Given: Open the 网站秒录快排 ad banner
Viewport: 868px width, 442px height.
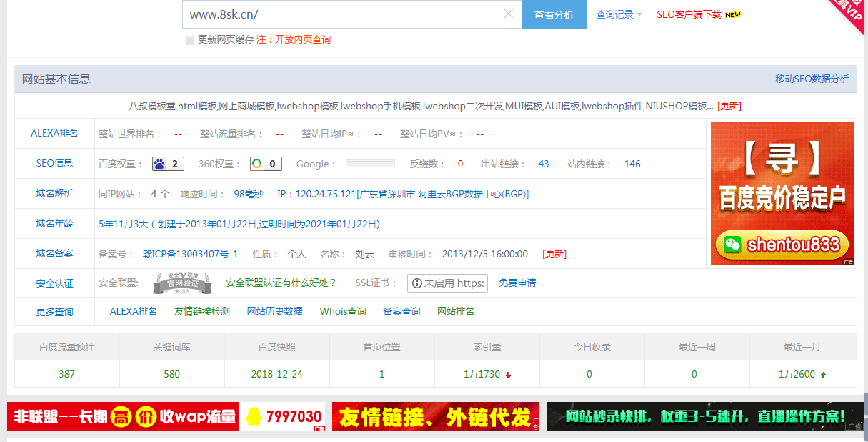Looking at the screenshot, I should (705, 416).
